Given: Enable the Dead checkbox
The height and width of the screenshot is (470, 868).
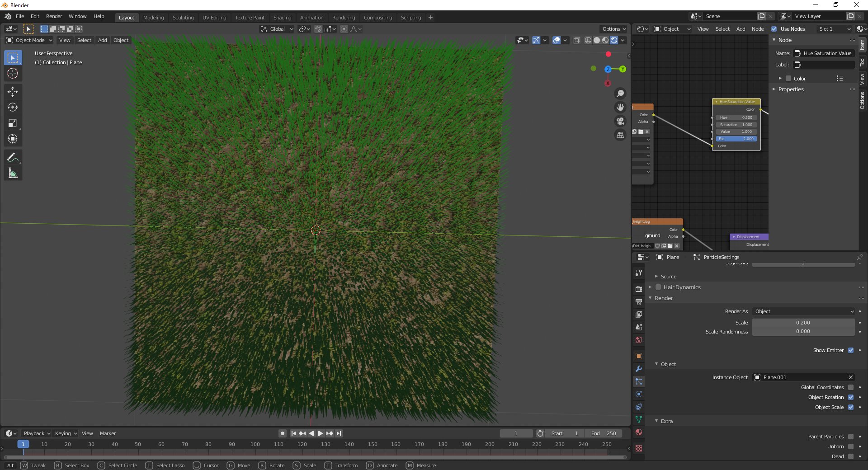Looking at the screenshot, I should [x=851, y=456].
